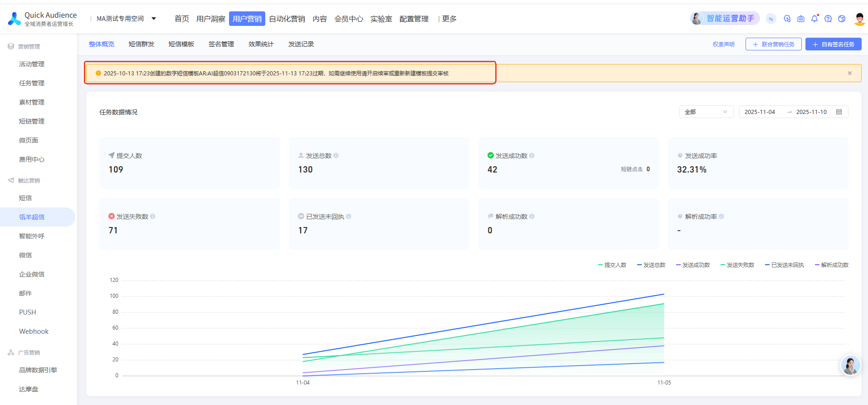Image resolution: width=868 pixels, height=405 pixels.
Task: Open 内容 in the top navigation
Action: [319, 19]
